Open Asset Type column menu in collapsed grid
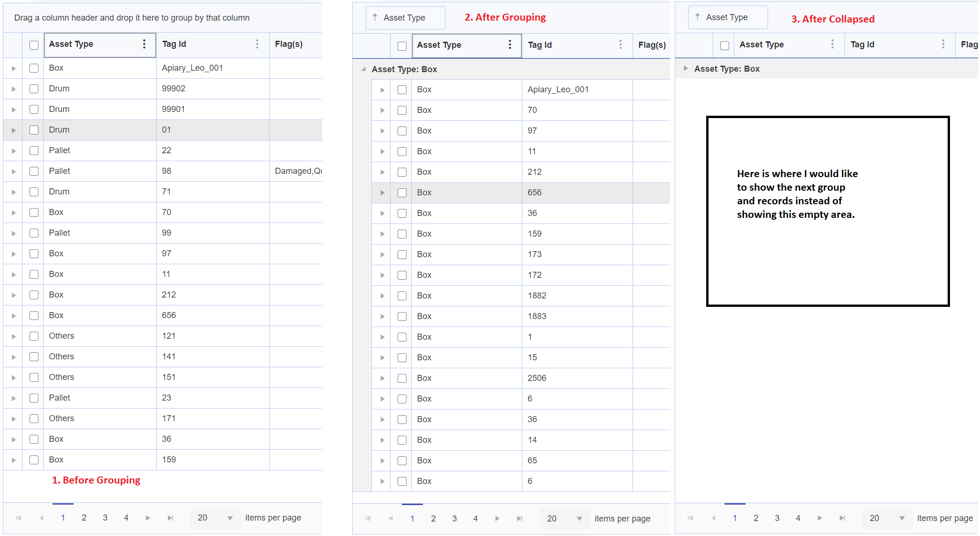 (832, 45)
